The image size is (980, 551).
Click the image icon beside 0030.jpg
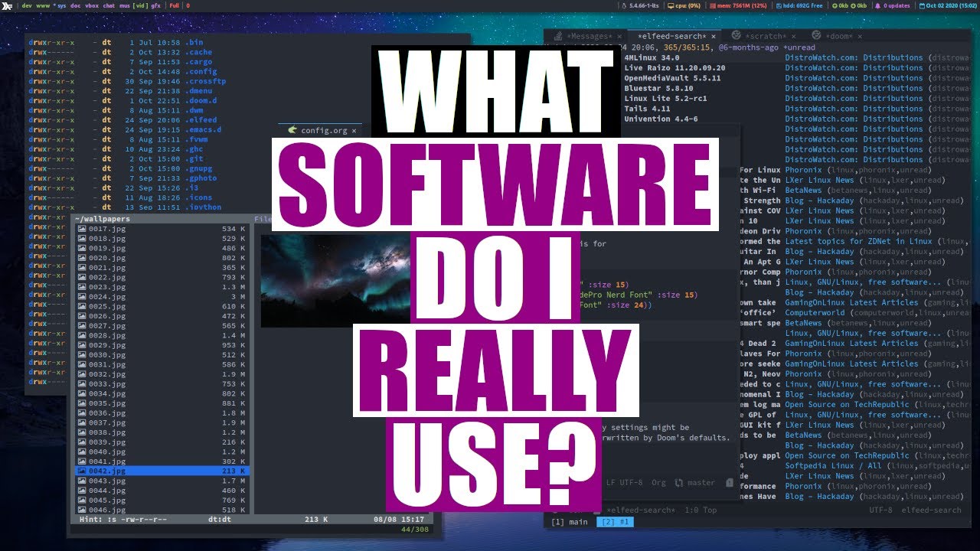click(x=82, y=355)
